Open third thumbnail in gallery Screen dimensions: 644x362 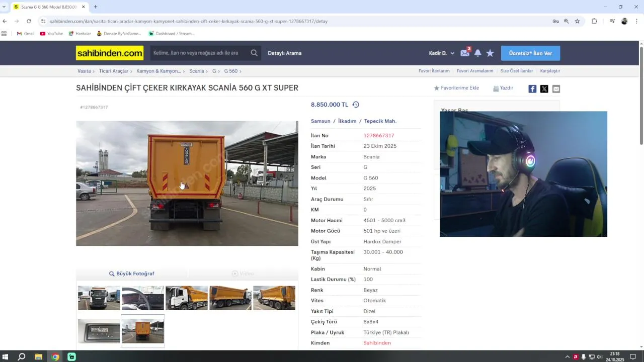[x=187, y=298]
